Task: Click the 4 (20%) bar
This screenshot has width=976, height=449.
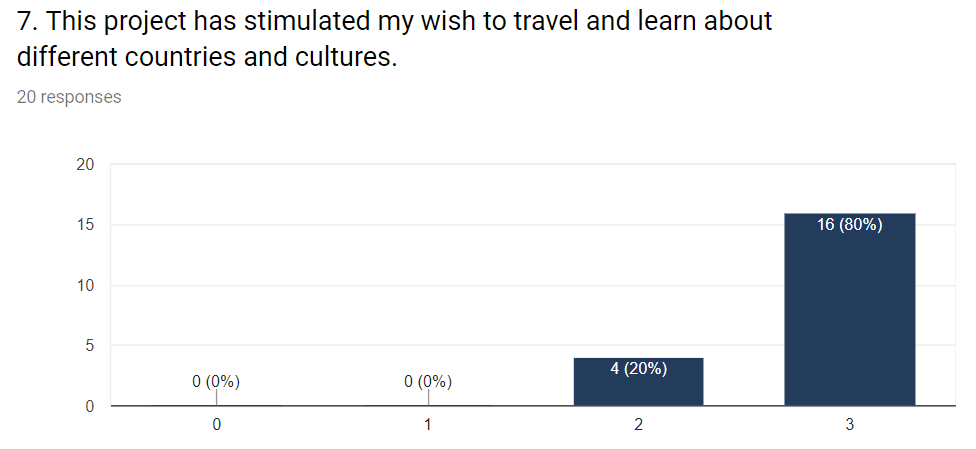Action: pyautogui.click(x=639, y=382)
